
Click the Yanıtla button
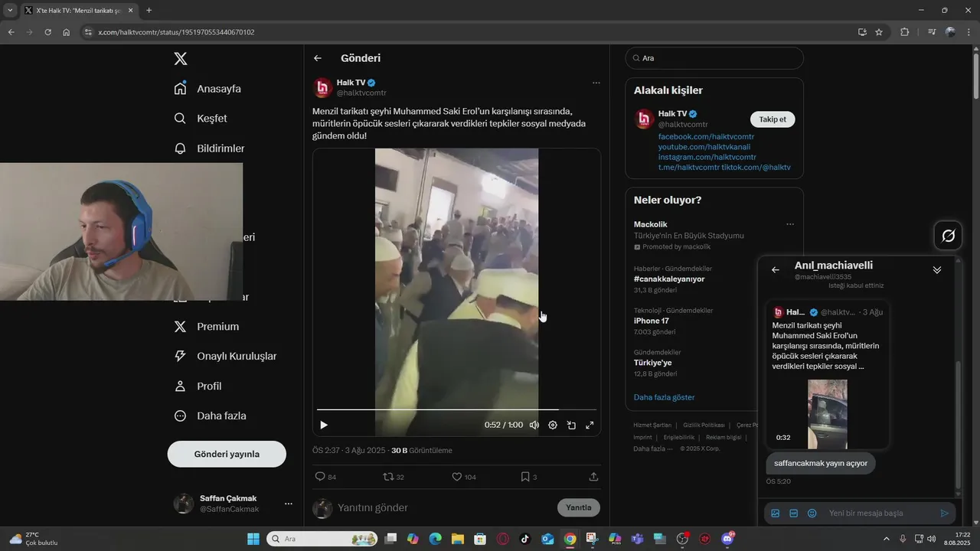click(x=579, y=507)
